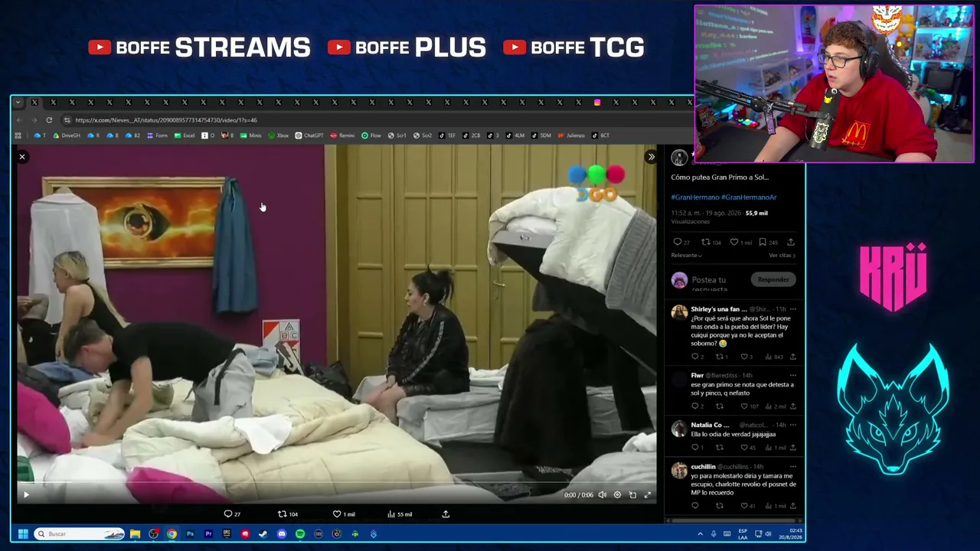This screenshot has height=551, width=980.
Task: Open Chrome from the Windows taskbar
Action: coord(171,534)
